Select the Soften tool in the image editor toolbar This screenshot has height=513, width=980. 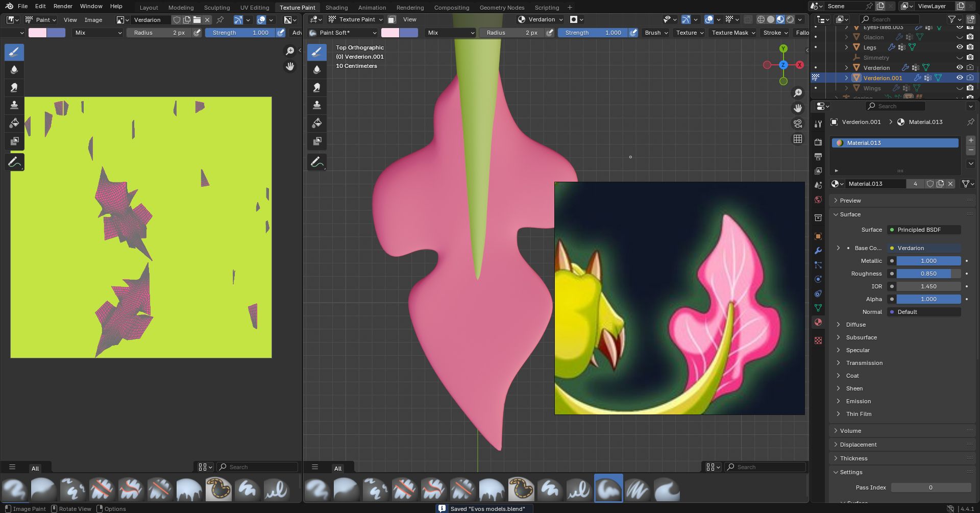pyautogui.click(x=14, y=70)
